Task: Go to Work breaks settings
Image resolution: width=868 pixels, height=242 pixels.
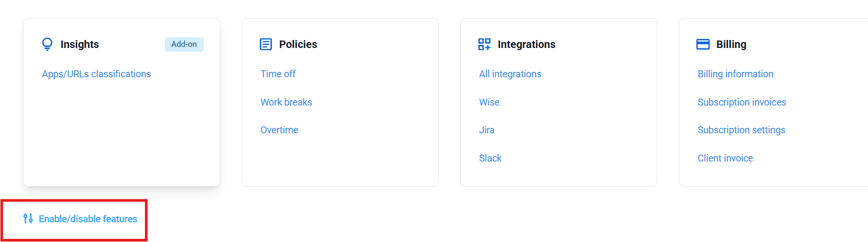Action: [286, 102]
